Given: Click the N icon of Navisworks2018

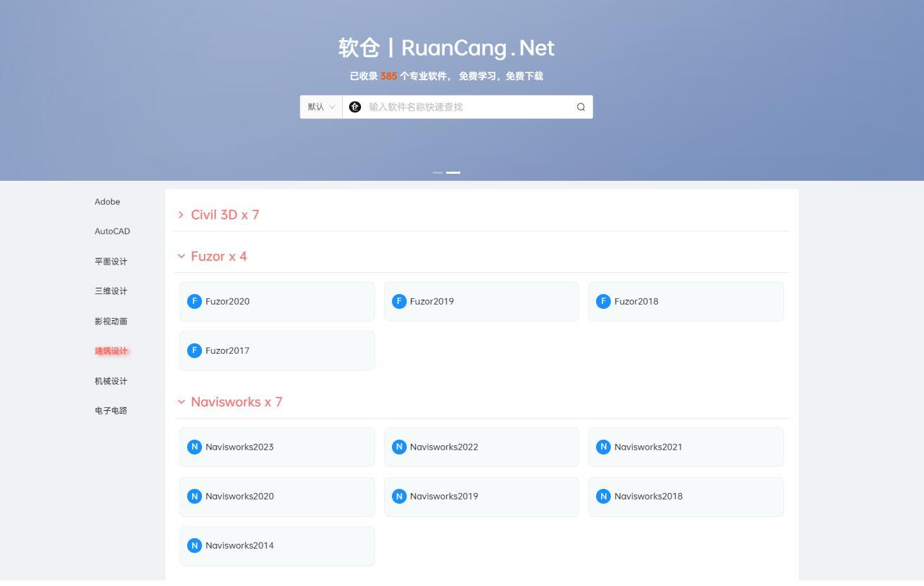Looking at the screenshot, I should pyautogui.click(x=603, y=496).
